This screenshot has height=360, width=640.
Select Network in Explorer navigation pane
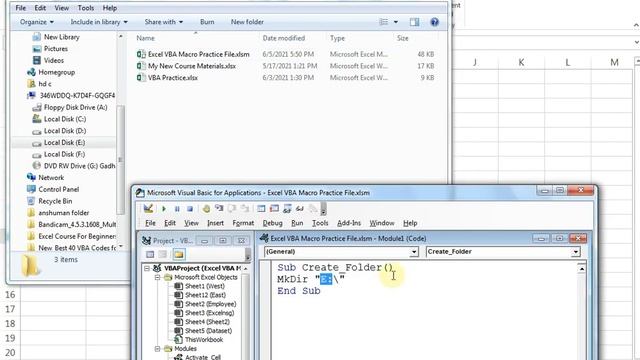pos(51,178)
